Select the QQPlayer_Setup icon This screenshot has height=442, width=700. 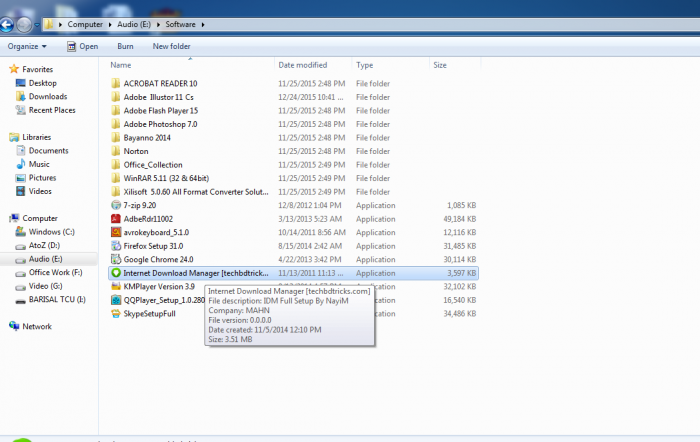pyautogui.click(x=116, y=300)
